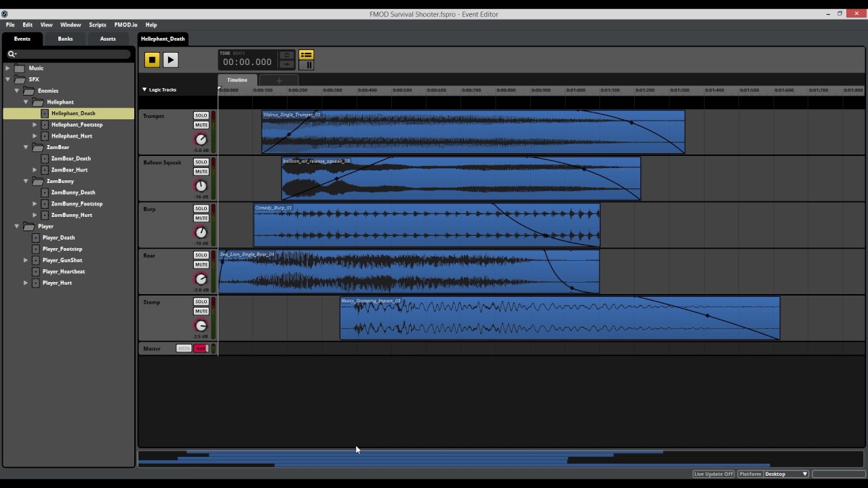Solo the Trumpet track
Viewport: 868px width, 488px height.
201,115
